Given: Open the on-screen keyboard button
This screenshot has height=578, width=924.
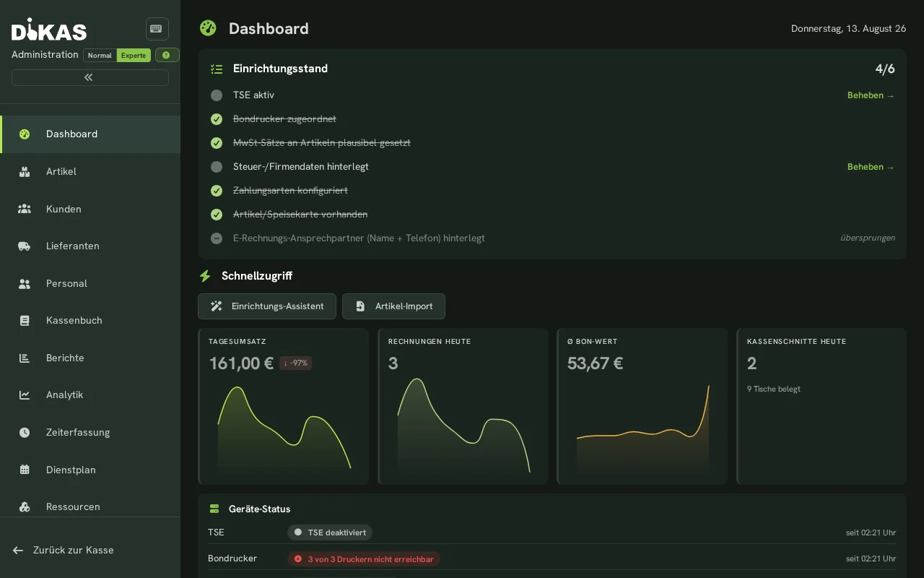Looking at the screenshot, I should [x=157, y=29].
